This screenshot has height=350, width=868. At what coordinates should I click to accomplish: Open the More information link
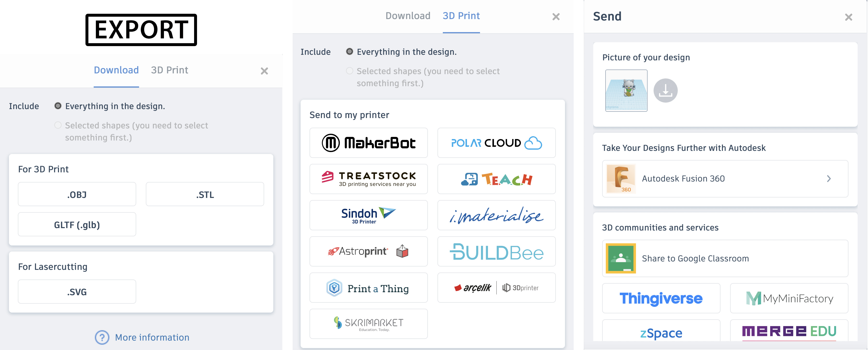point(152,337)
